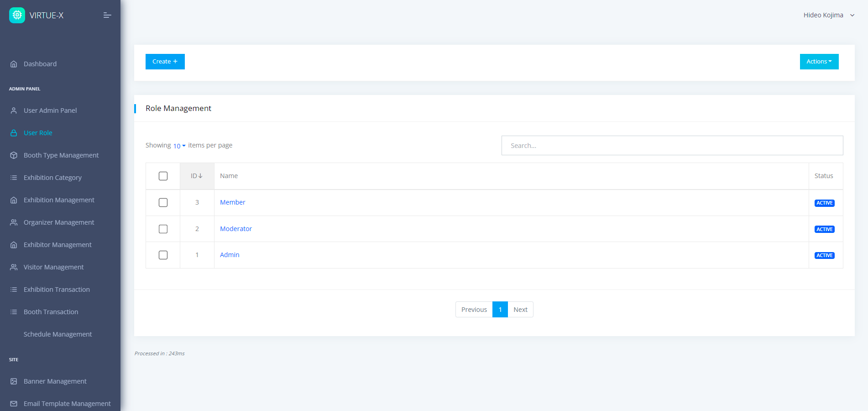Check the select-all checkbox in table header

[163, 176]
